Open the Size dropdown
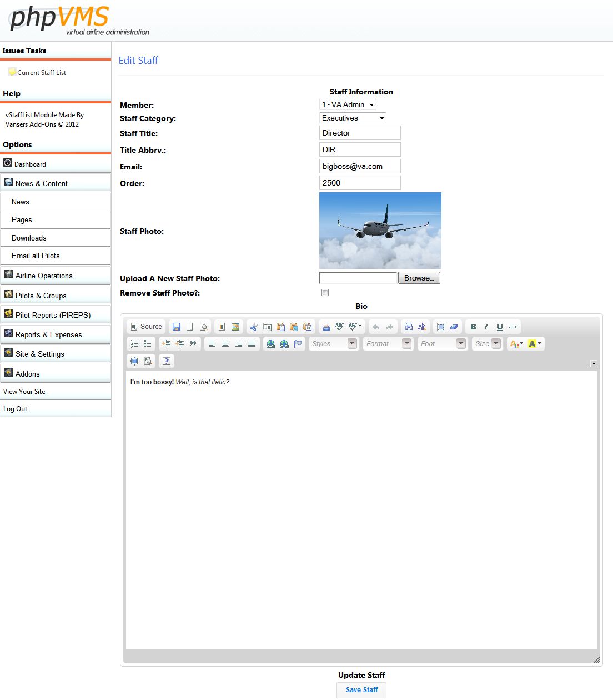Viewport: 613px width, 700px height. [488, 344]
